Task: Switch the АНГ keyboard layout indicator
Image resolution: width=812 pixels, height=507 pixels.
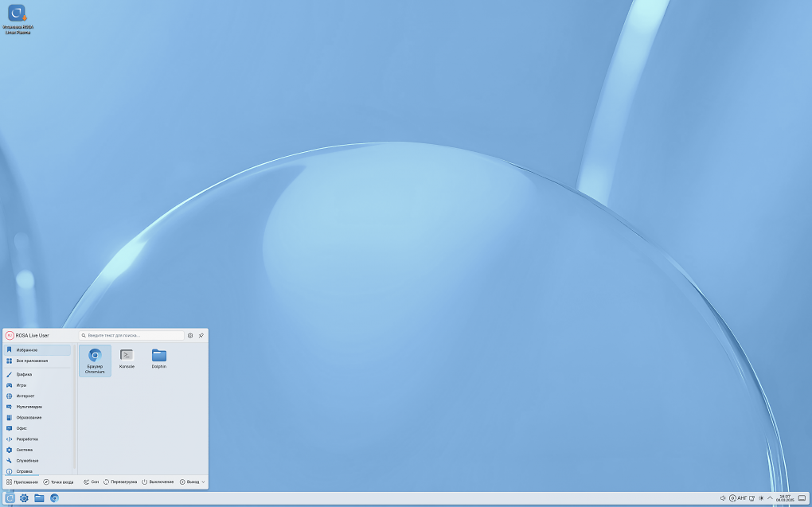Action: (742, 498)
